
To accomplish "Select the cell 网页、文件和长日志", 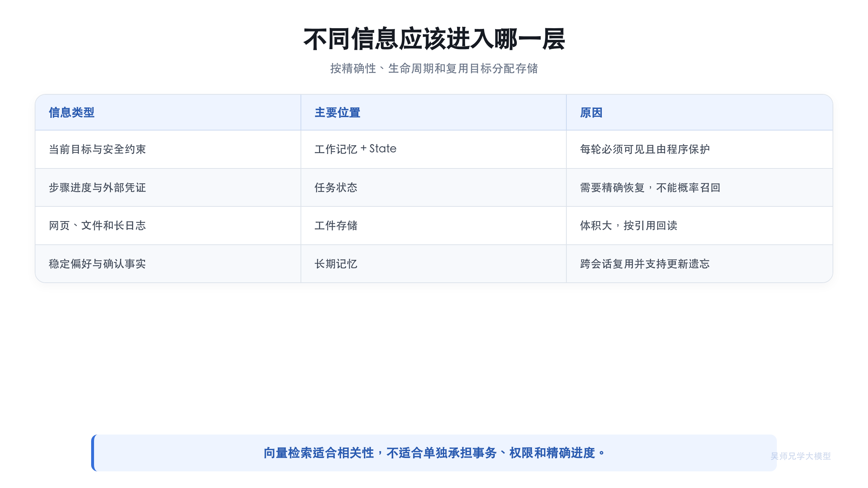I will pos(168,226).
